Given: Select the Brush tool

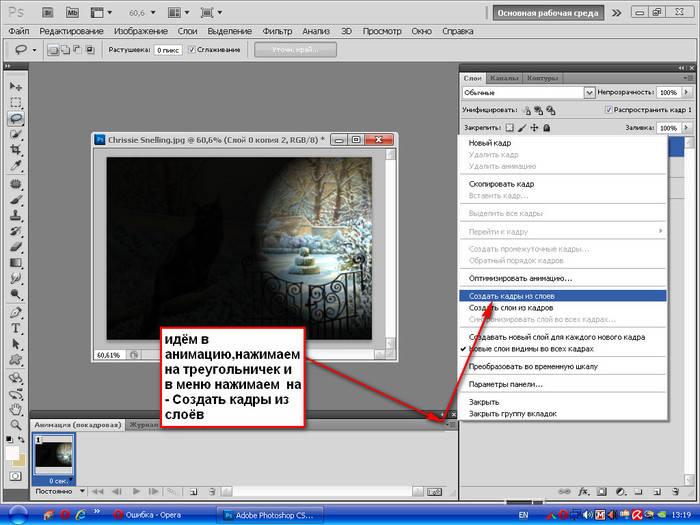Looking at the screenshot, I should [x=16, y=200].
